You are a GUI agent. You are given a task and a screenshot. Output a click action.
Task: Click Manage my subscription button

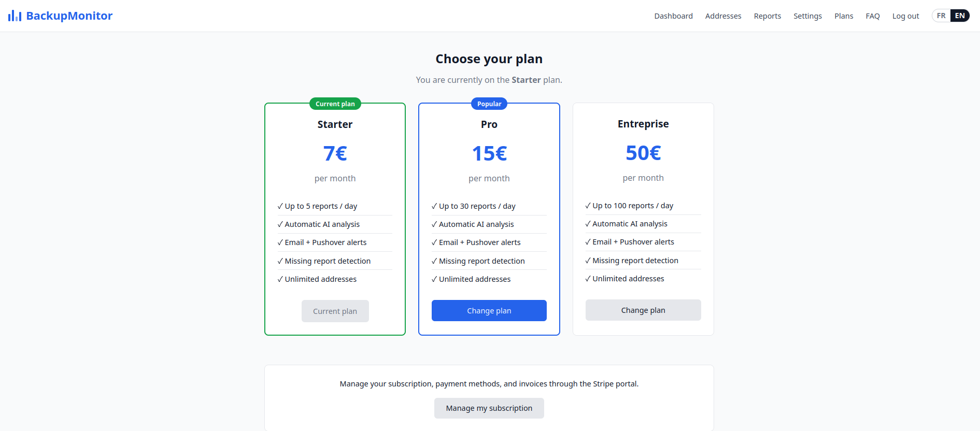click(489, 408)
